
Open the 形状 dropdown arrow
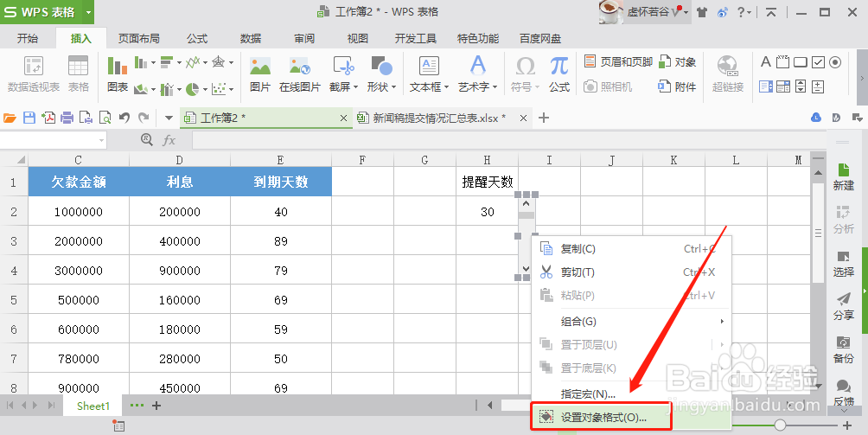pyautogui.click(x=393, y=87)
